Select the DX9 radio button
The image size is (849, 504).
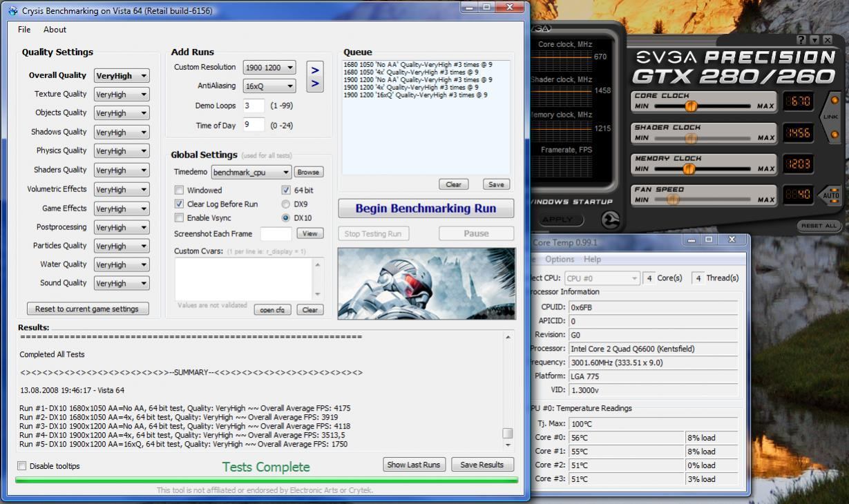click(286, 204)
